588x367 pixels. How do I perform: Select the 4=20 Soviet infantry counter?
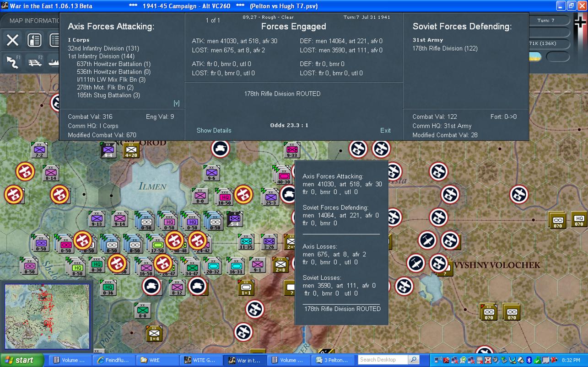(131, 150)
